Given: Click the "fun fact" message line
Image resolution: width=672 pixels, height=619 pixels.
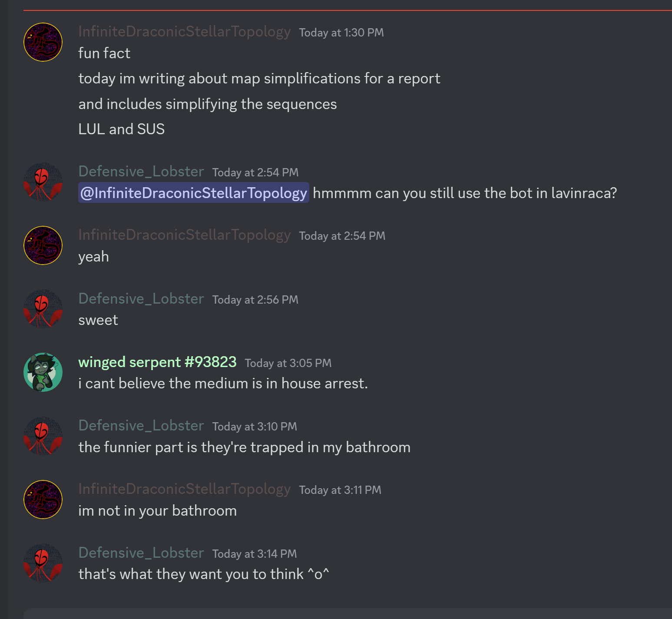Looking at the screenshot, I should pyautogui.click(x=104, y=53).
